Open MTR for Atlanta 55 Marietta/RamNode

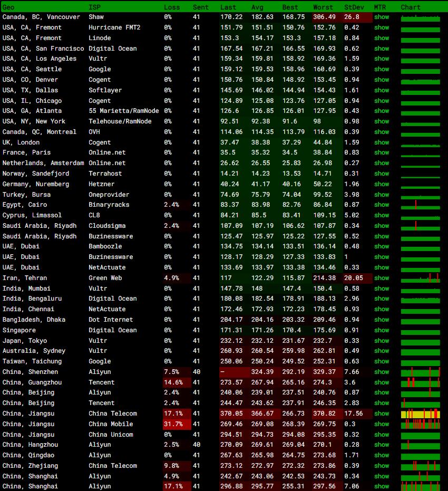pos(382,111)
